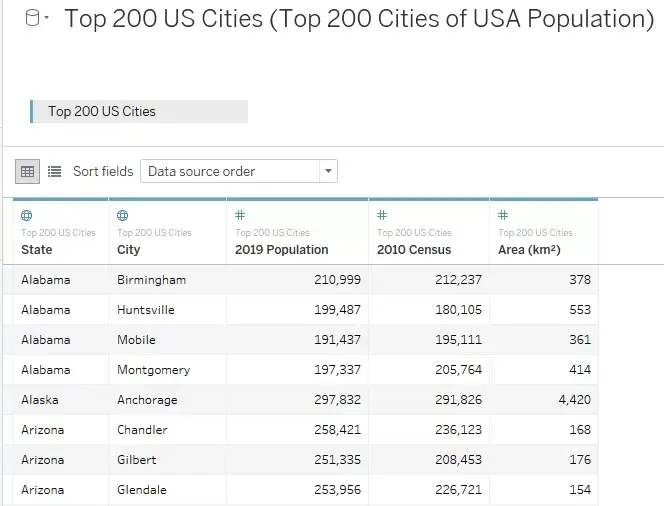
Task: Expand Sort fields dropdown arrow
Action: 328,171
